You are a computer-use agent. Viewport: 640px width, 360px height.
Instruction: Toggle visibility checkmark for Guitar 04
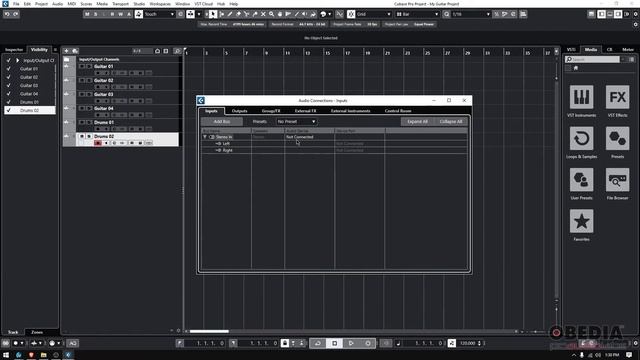point(9,93)
